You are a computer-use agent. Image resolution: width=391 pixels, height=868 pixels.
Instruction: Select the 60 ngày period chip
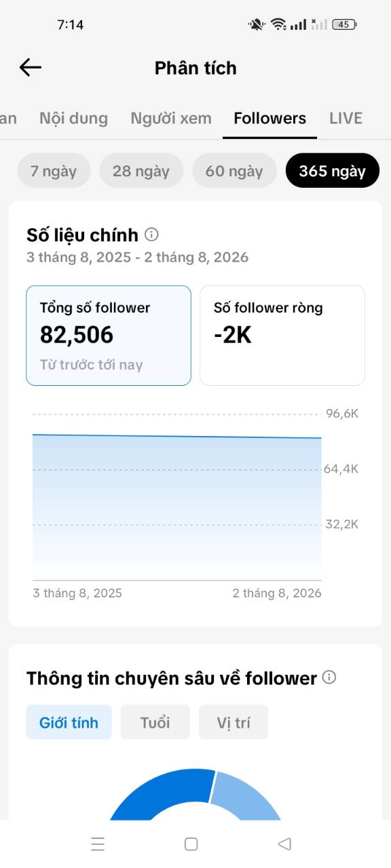[x=234, y=171]
